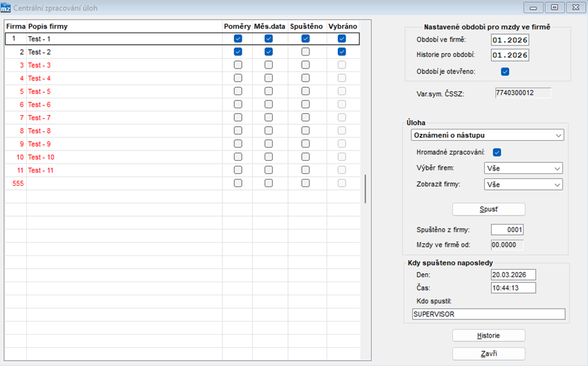Toggle Spuštěno checkbox for Test - 2
The width and height of the screenshot is (588, 366).
pos(305,52)
